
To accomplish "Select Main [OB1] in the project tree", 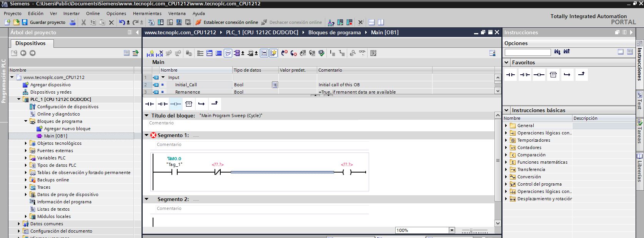I will [55, 136].
